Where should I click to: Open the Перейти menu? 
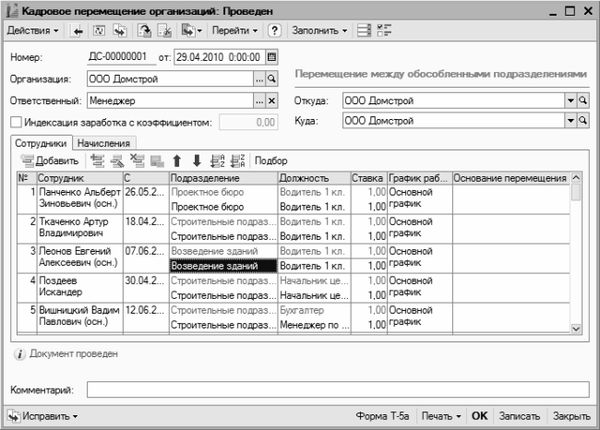[235, 31]
